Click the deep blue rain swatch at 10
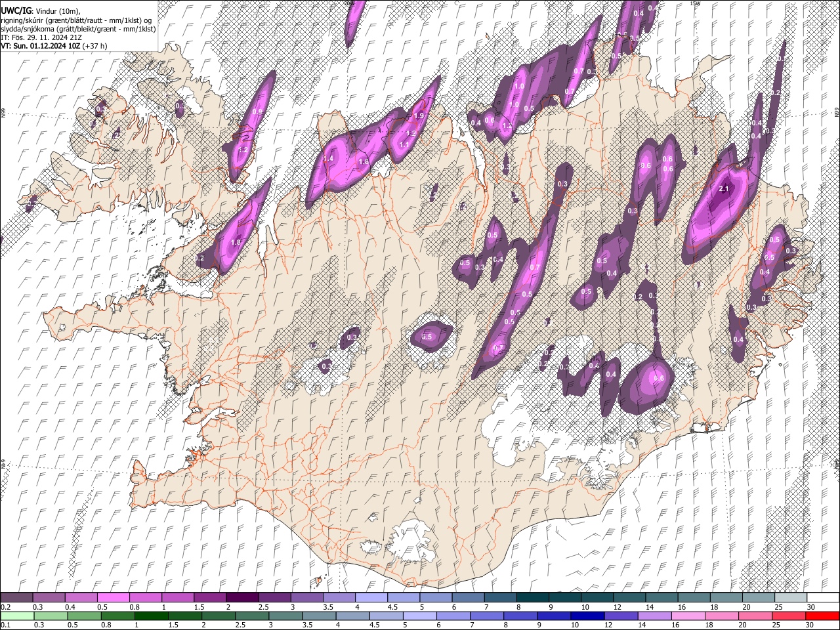The image size is (840, 630). coord(588,616)
